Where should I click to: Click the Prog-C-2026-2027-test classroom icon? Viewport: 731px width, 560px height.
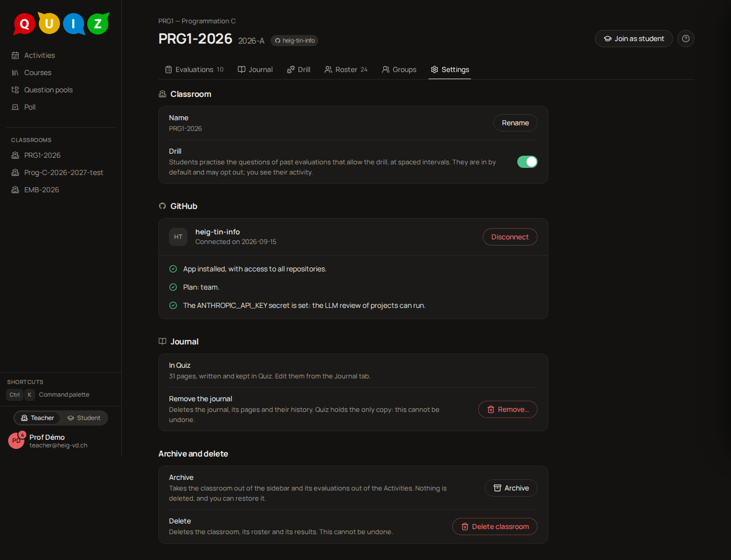click(15, 172)
